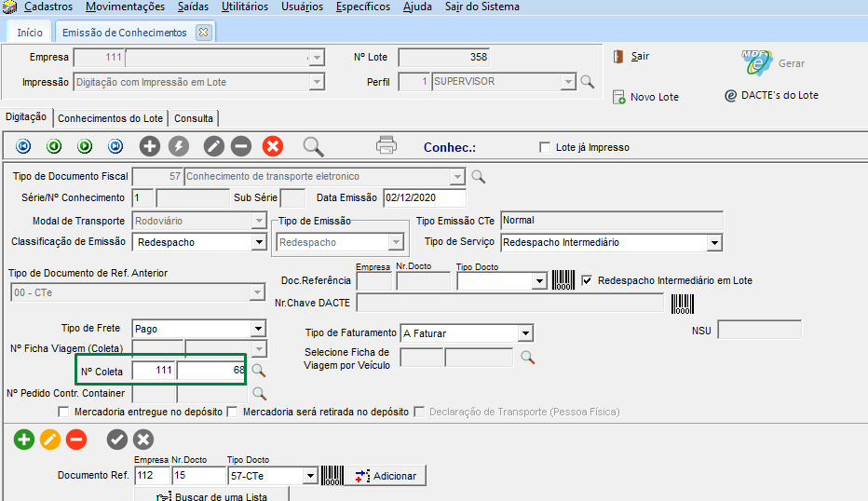The height and width of the screenshot is (501, 868).
Task: Open Tipo de Faturamento dropdown
Action: pos(525,333)
